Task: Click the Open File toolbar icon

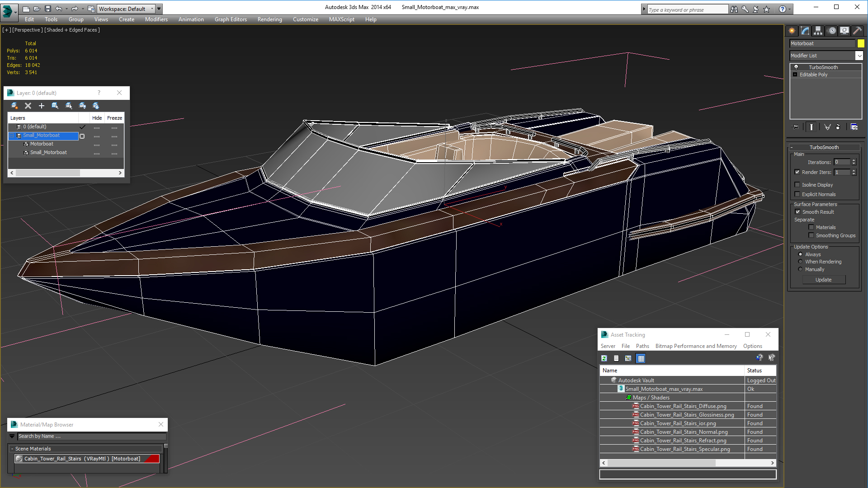Action: pyautogui.click(x=37, y=9)
